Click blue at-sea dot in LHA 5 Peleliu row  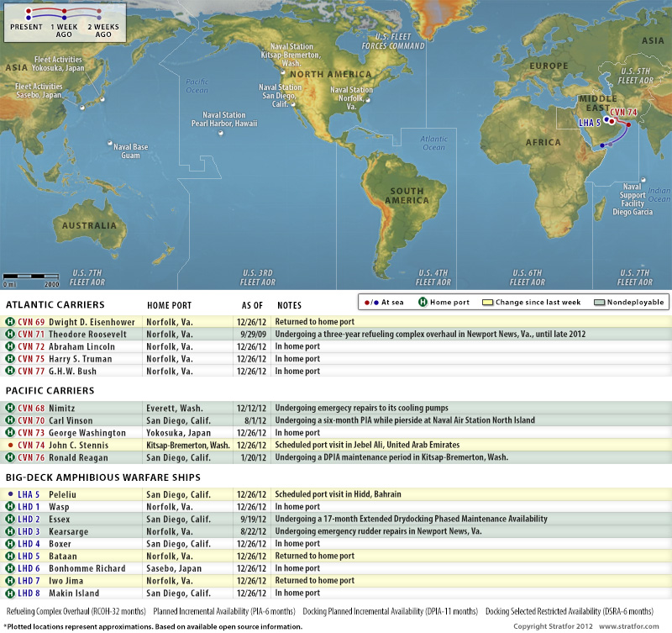tap(10, 494)
